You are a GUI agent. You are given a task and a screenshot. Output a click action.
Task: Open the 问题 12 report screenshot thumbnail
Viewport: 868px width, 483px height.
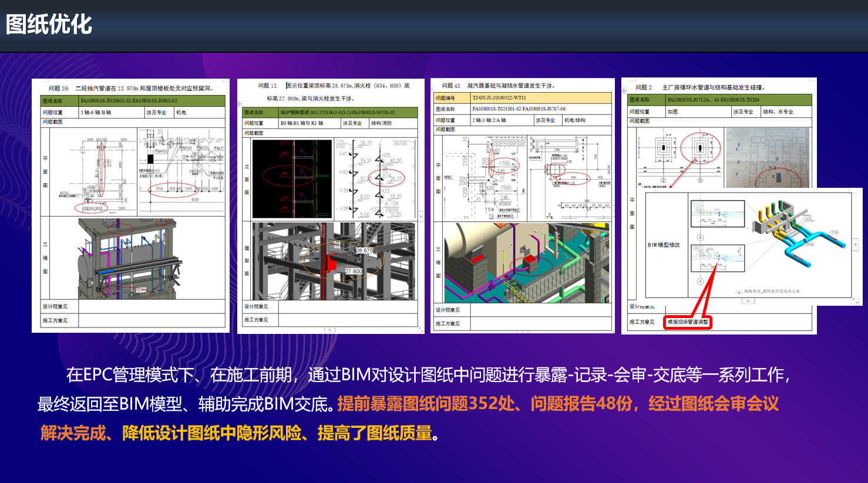click(x=331, y=206)
